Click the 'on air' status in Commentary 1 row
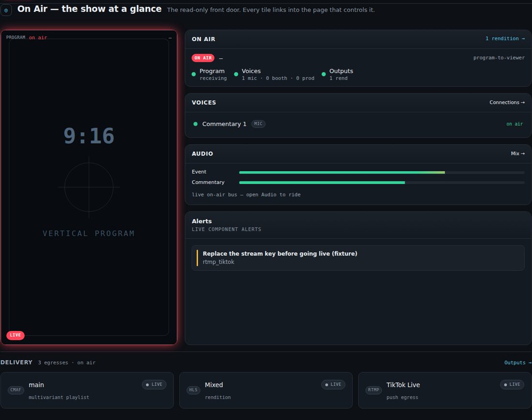The image size is (532, 420). pyautogui.click(x=515, y=124)
